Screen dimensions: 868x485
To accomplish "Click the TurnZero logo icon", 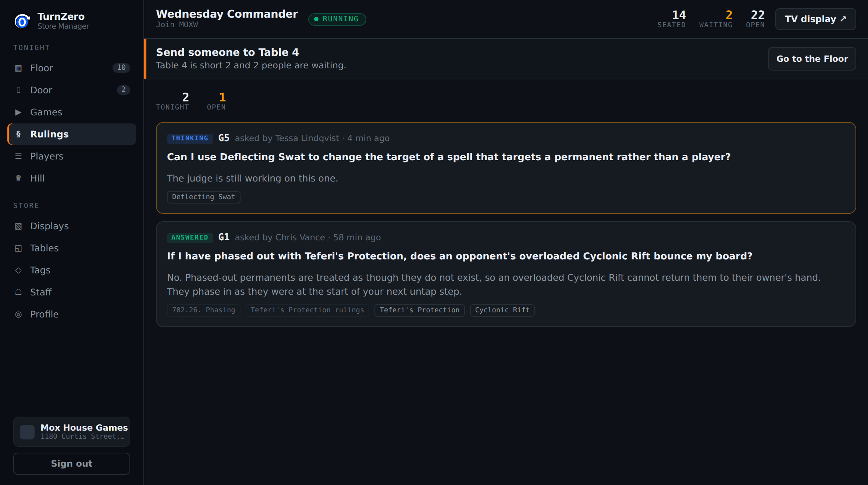I will 22,21.
